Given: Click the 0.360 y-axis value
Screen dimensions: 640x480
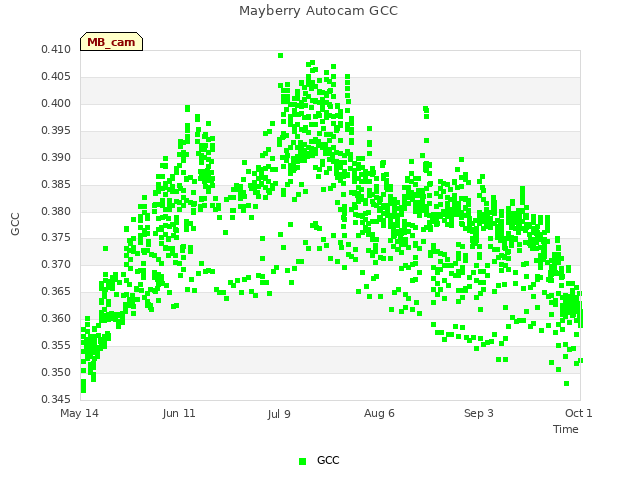Looking at the screenshot, I should 56,318.
